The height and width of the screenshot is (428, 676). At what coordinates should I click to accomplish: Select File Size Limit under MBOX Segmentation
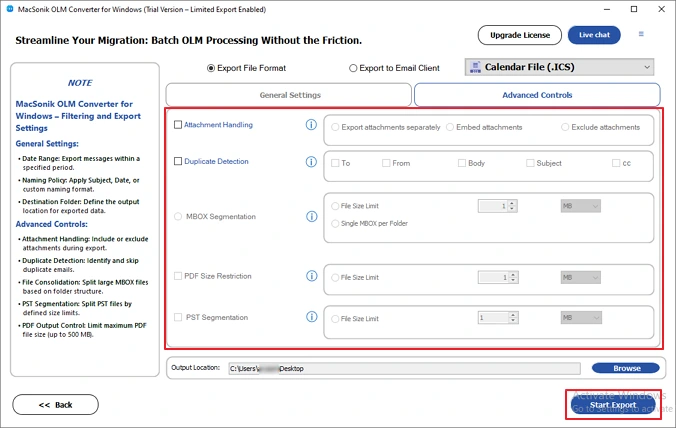(x=335, y=206)
